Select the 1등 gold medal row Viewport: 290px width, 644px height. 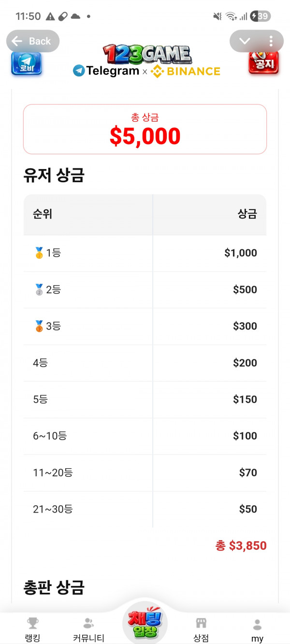(145, 253)
